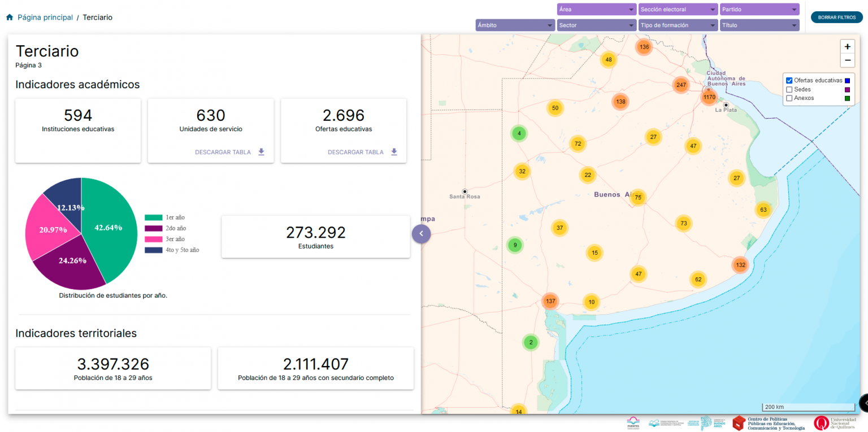
Task: Click download icon under Ofertas educativas
Action: pyautogui.click(x=394, y=152)
